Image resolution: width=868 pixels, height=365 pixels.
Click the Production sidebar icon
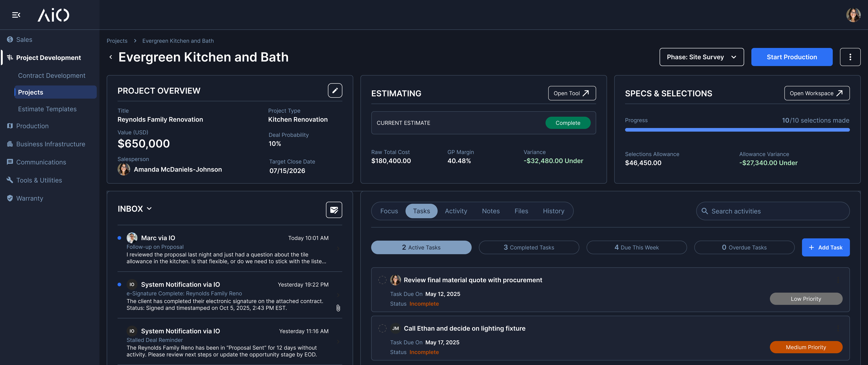(10, 126)
